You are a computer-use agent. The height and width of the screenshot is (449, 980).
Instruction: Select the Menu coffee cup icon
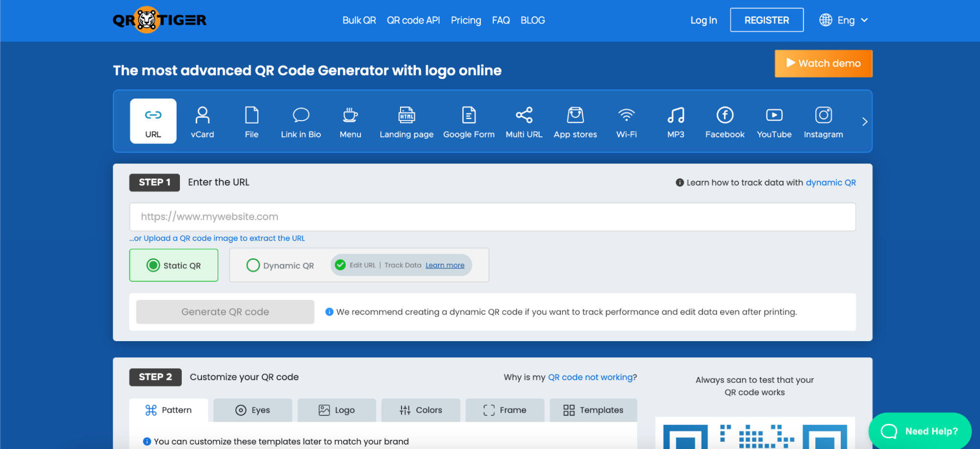click(351, 115)
